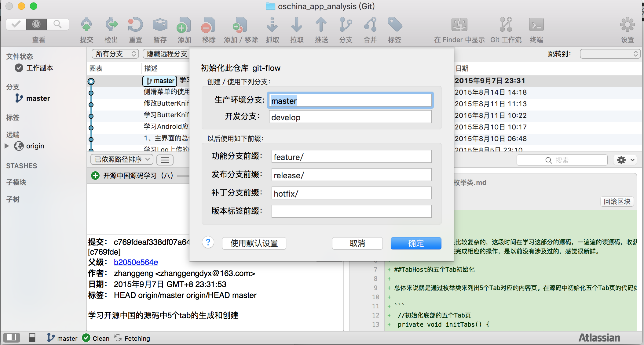Click the Add/Remove (添加 / 移除) icon
The width and height of the screenshot is (644, 345).
pos(240,25)
